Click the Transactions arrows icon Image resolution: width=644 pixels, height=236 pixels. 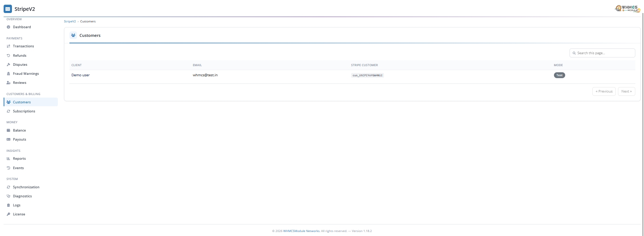click(8, 46)
